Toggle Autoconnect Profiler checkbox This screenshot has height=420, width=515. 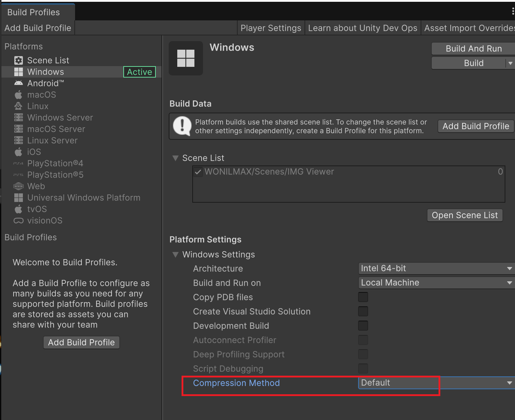tap(363, 340)
